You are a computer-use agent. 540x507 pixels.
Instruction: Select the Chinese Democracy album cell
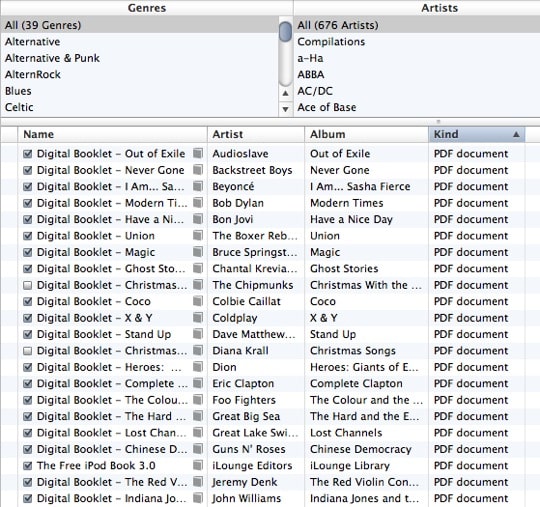click(x=366, y=449)
